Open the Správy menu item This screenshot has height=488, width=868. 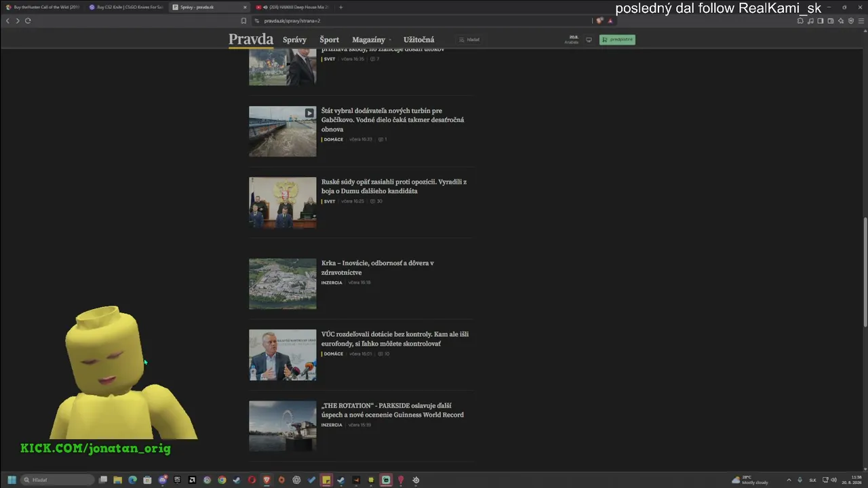click(x=294, y=40)
